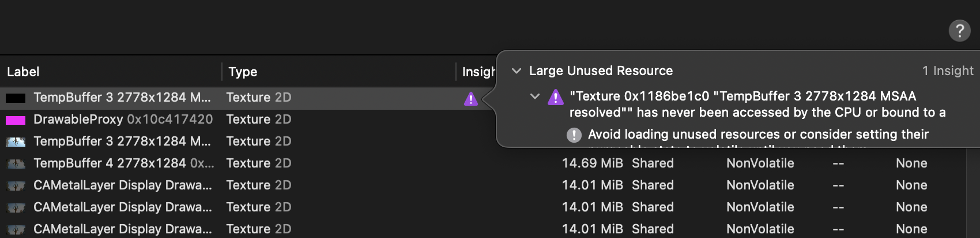Select the DrawableProxy 0x10c417420 row

pyautogui.click(x=123, y=120)
